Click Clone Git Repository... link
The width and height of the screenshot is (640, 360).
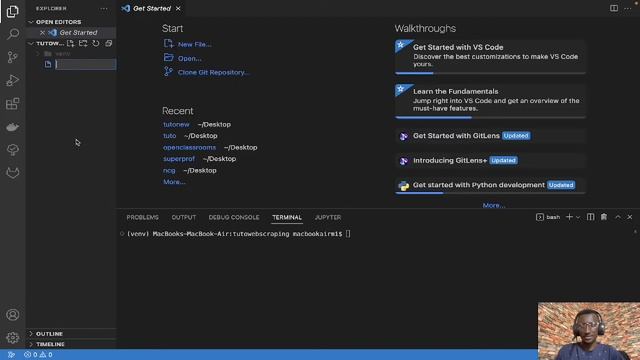click(x=213, y=72)
